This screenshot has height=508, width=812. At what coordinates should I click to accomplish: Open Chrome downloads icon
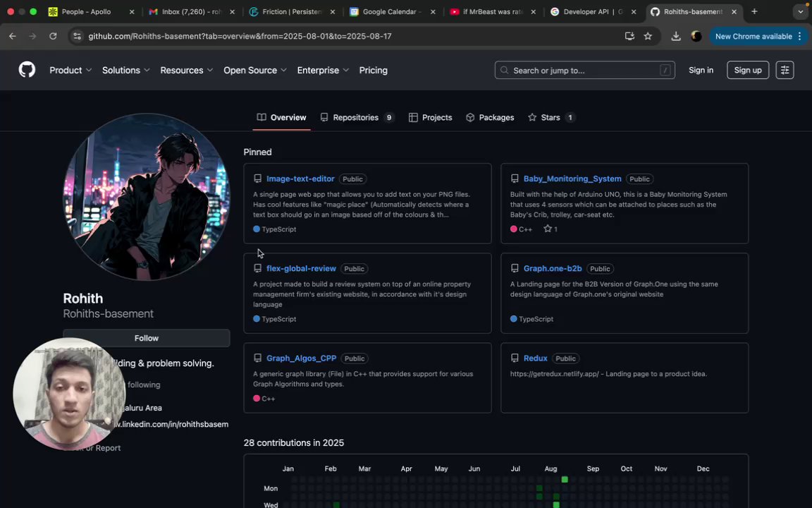coord(676,36)
